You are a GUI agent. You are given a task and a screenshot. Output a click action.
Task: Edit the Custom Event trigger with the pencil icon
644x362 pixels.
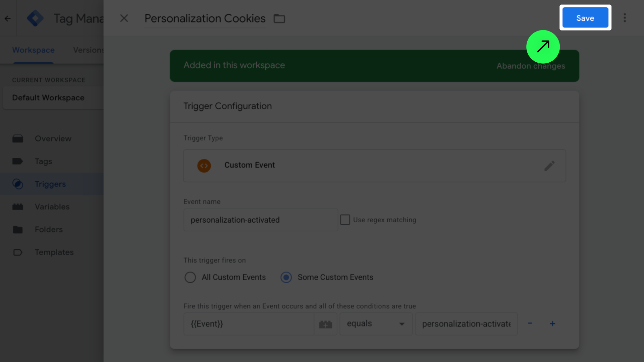coord(549,166)
